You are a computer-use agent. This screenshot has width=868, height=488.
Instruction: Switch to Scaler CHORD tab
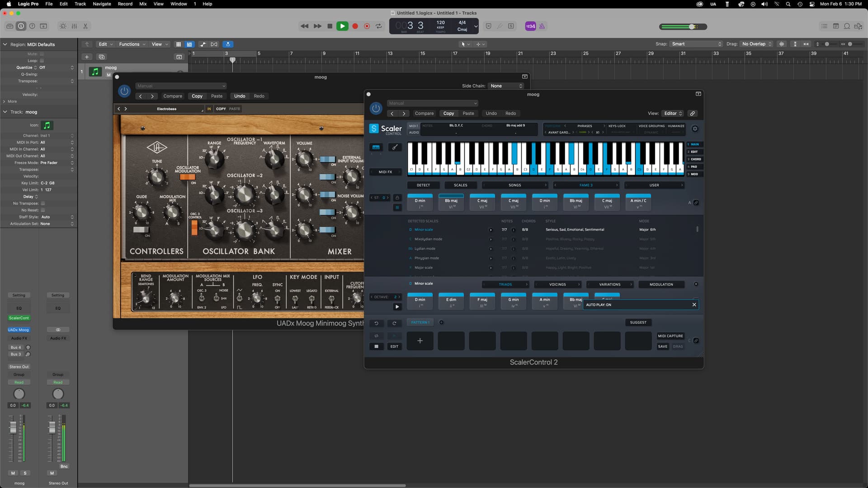pos(694,159)
